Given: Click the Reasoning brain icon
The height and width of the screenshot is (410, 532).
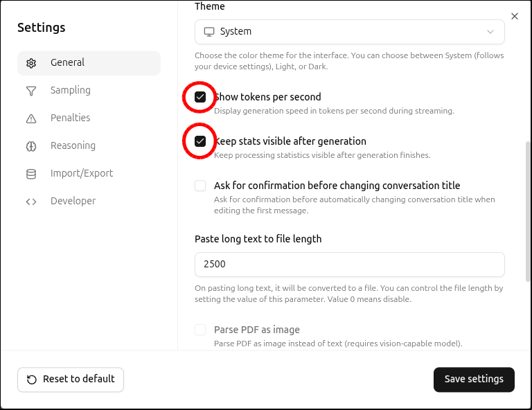Looking at the screenshot, I should click(x=31, y=146).
